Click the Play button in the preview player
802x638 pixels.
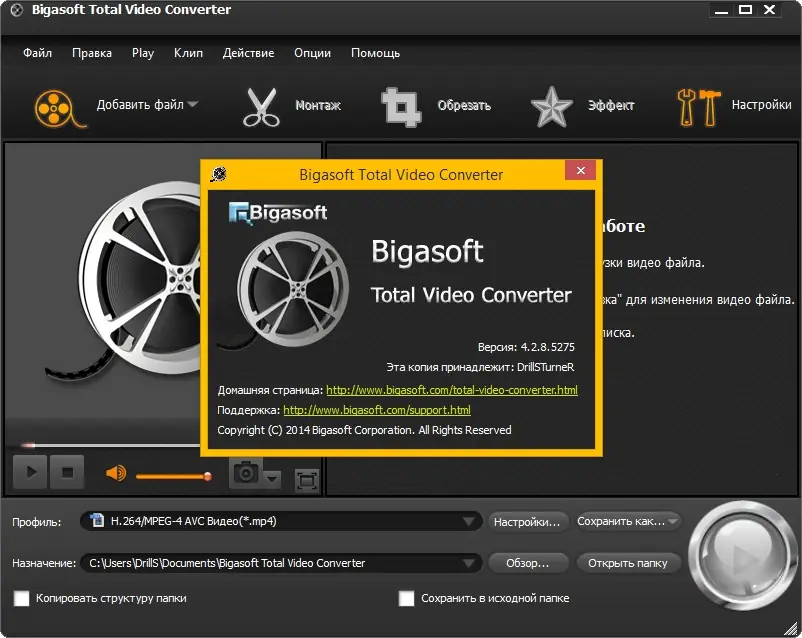[x=30, y=472]
